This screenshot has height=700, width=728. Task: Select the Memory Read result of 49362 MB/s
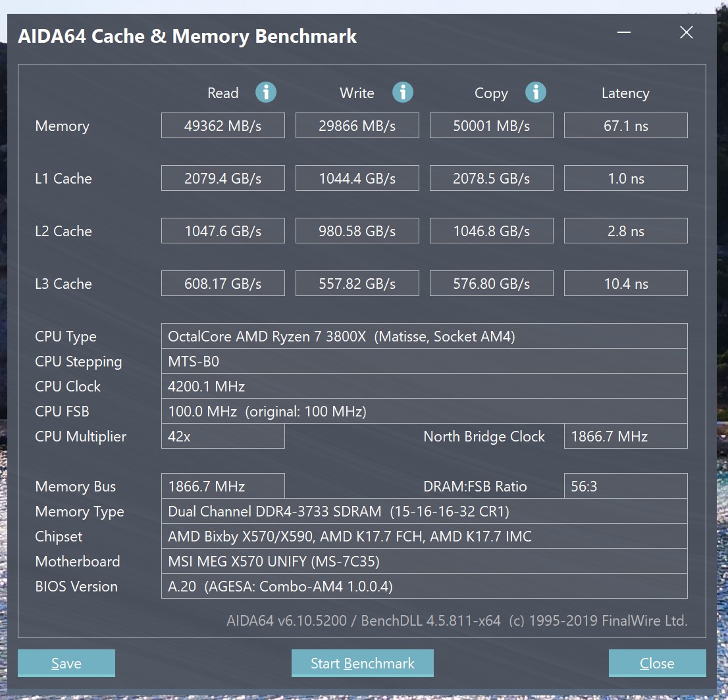[222, 125]
